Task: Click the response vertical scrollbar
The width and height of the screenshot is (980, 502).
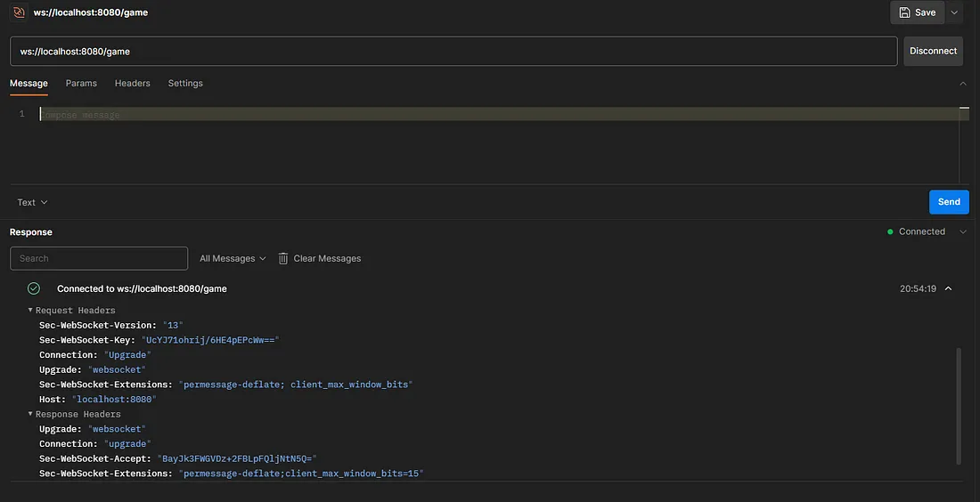Action: [959, 405]
